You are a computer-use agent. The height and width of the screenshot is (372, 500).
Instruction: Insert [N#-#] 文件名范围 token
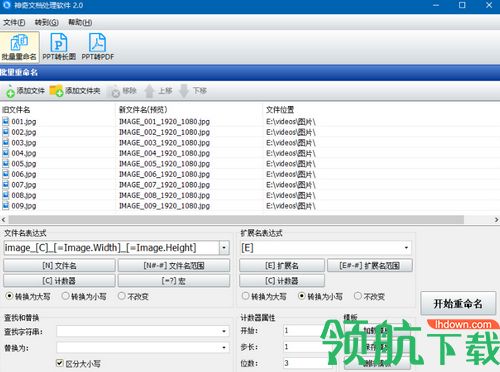[x=174, y=266]
